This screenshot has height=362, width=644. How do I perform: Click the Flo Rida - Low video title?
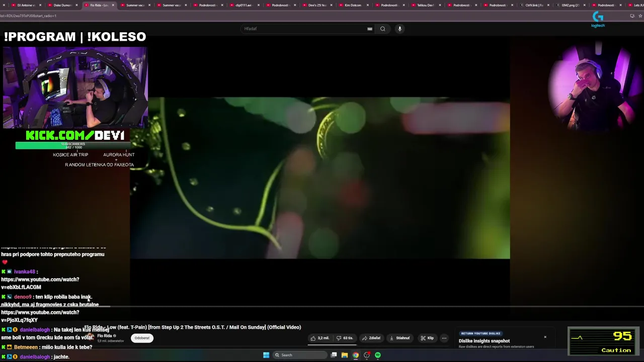click(x=193, y=327)
